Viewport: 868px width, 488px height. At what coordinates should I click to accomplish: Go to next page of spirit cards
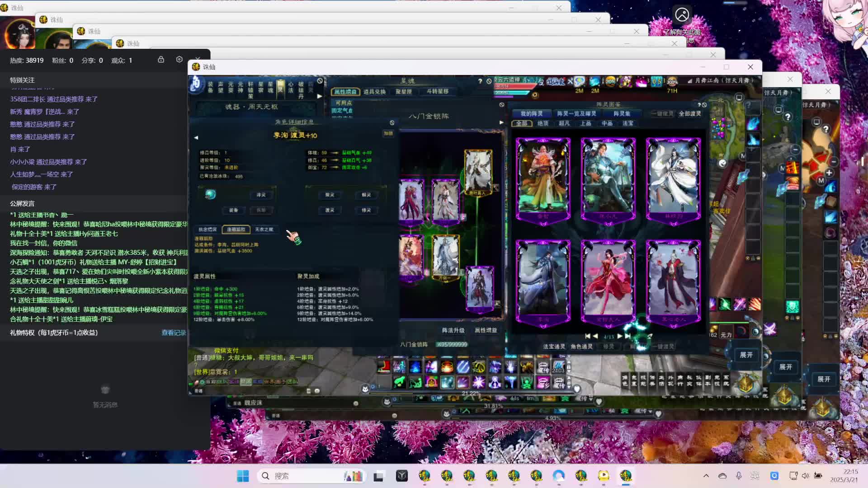620,336
